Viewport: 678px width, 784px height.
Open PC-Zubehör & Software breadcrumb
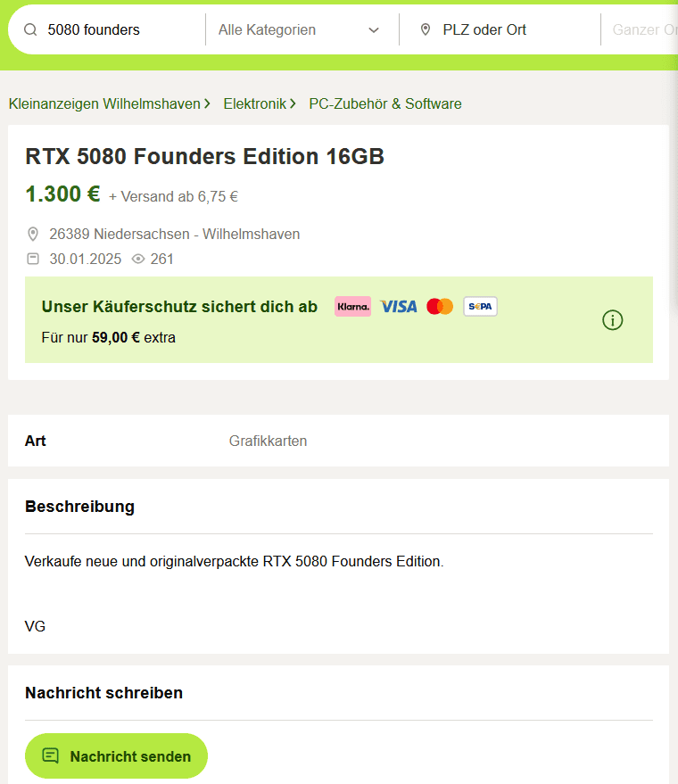[385, 103]
